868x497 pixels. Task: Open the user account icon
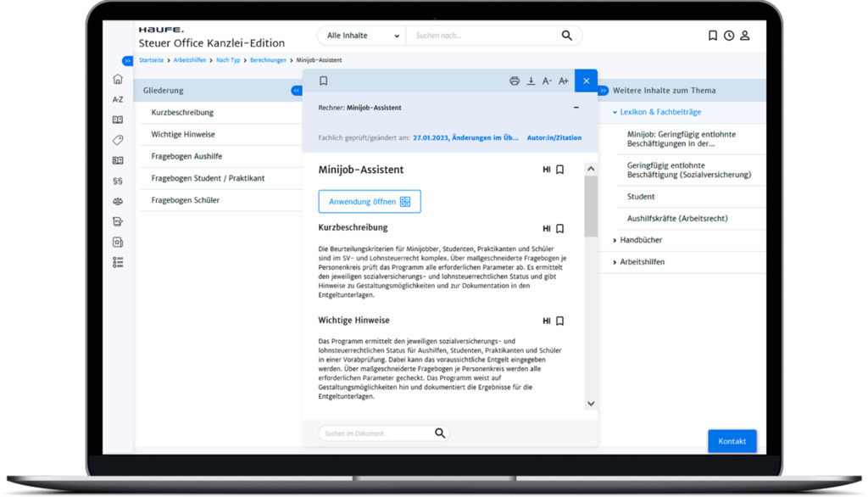pyautogui.click(x=745, y=36)
